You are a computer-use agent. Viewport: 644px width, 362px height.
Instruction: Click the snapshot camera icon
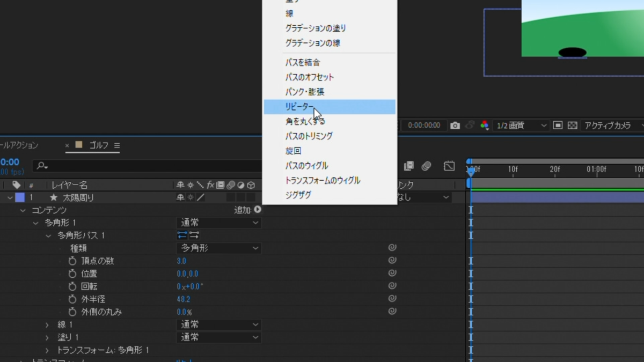coord(455,125)
